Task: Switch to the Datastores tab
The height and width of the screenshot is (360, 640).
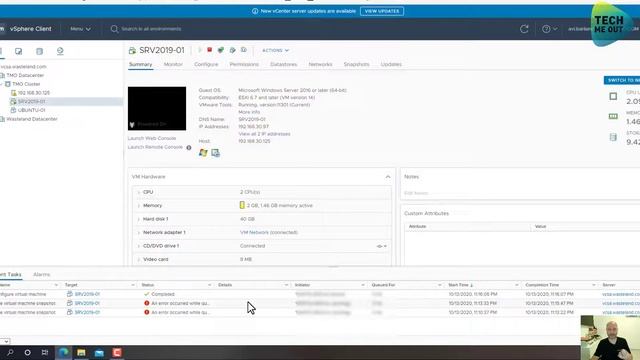Action: (x=284, y=64)
